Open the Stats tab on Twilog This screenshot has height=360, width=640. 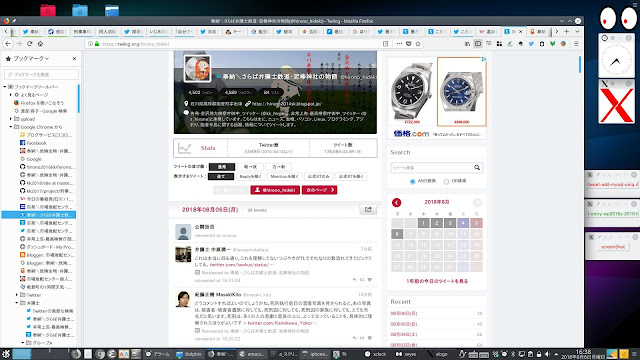coord(200,148)
